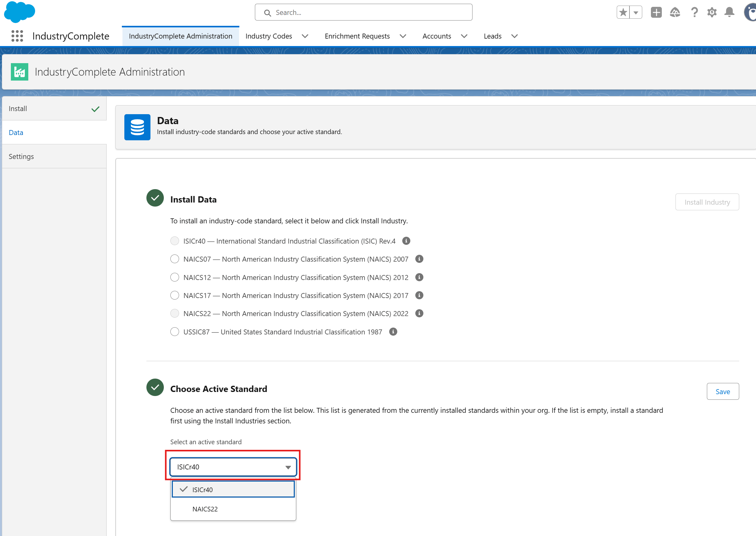This screenshot has width=756, height=536.
Task: Switch to IndustryComplete Administration tab
Action: point(180,36)
